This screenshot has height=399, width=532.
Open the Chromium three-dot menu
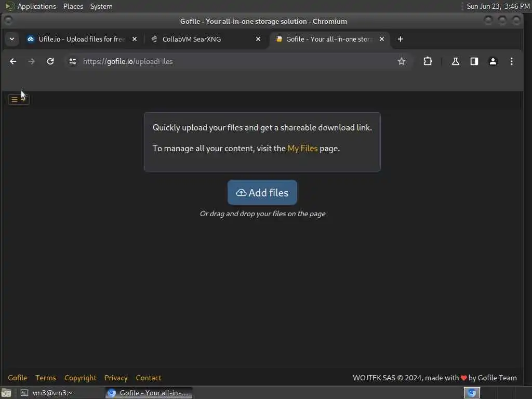[511, 61]
